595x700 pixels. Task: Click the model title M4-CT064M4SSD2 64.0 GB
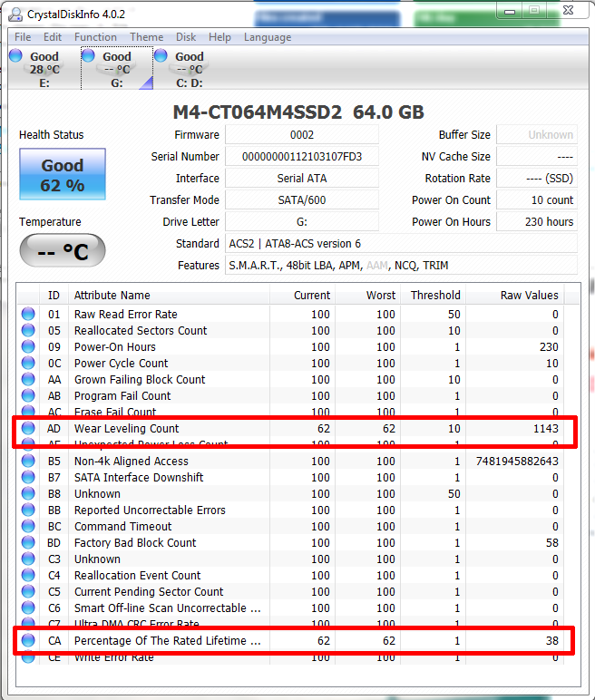(298, 112)
